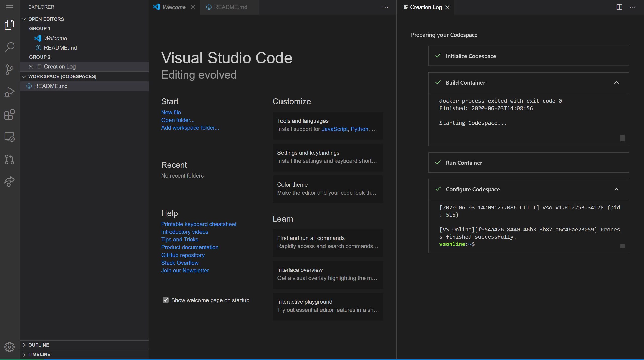Open the Color theme card
The width and height of the screenshot is (644, 360).
[328, 189]
